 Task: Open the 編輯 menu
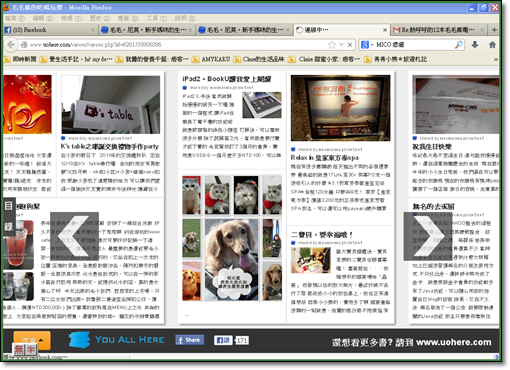pos(43,18)
